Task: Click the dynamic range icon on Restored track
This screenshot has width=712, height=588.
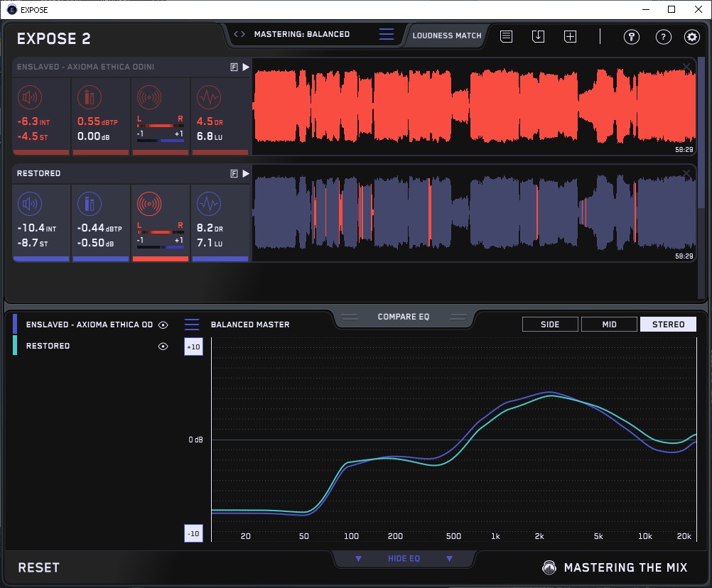Action: click(209, 204)
